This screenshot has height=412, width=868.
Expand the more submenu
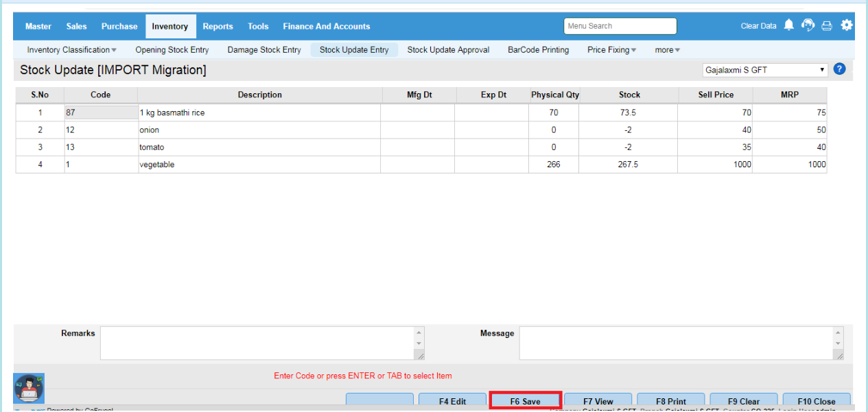tap(668, 50)
